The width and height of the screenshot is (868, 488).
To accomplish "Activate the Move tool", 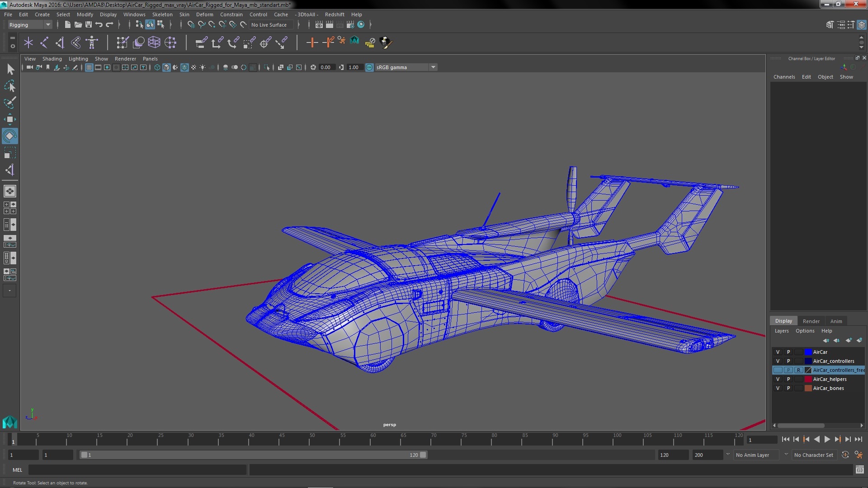I will (x=10, y=119).
